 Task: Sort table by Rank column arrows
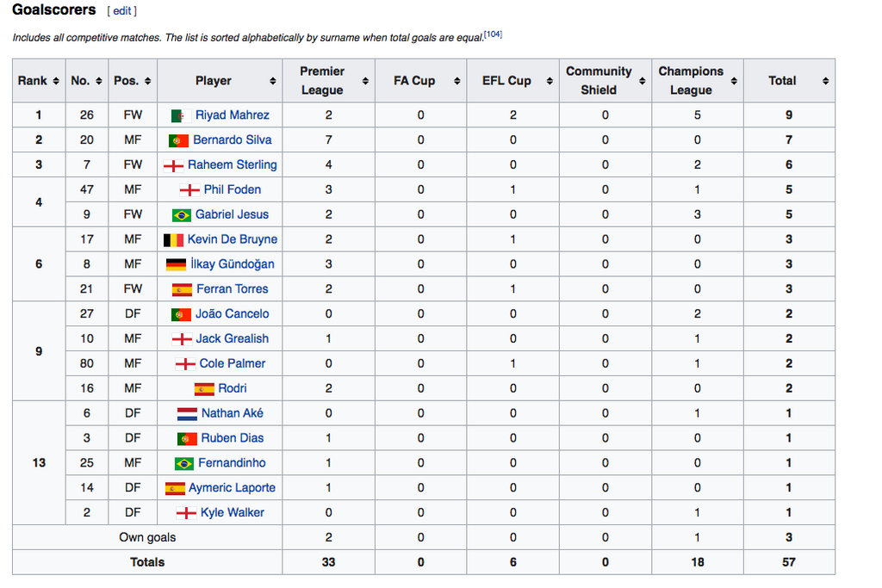pos(56,81)
